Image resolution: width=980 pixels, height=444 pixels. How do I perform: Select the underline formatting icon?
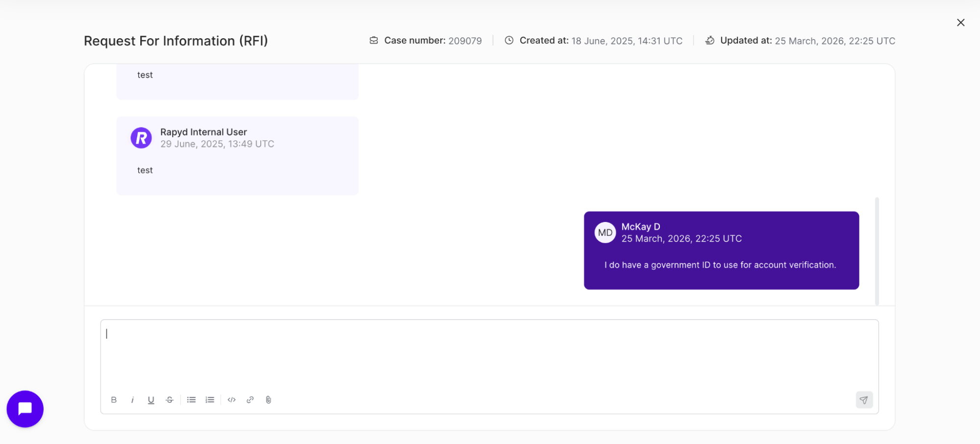pyautogui.click(x=151, y=399)
